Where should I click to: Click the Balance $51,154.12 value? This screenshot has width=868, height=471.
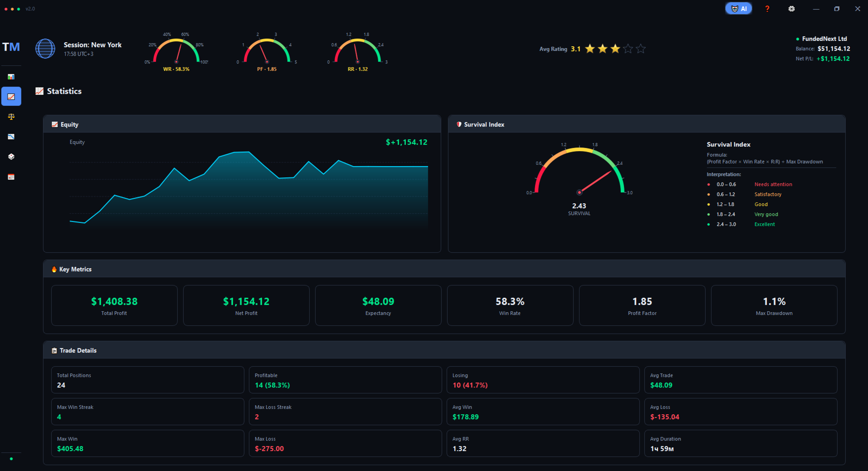pos(834,49)
